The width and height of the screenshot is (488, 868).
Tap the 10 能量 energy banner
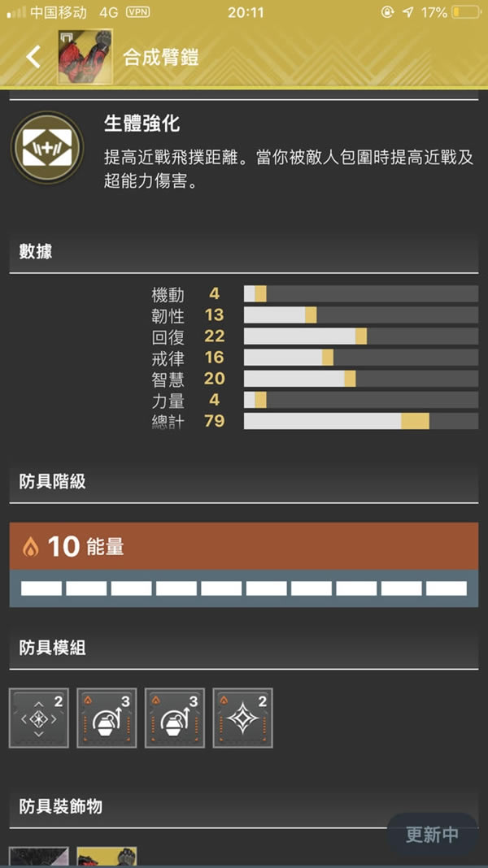tap(244, 546)
